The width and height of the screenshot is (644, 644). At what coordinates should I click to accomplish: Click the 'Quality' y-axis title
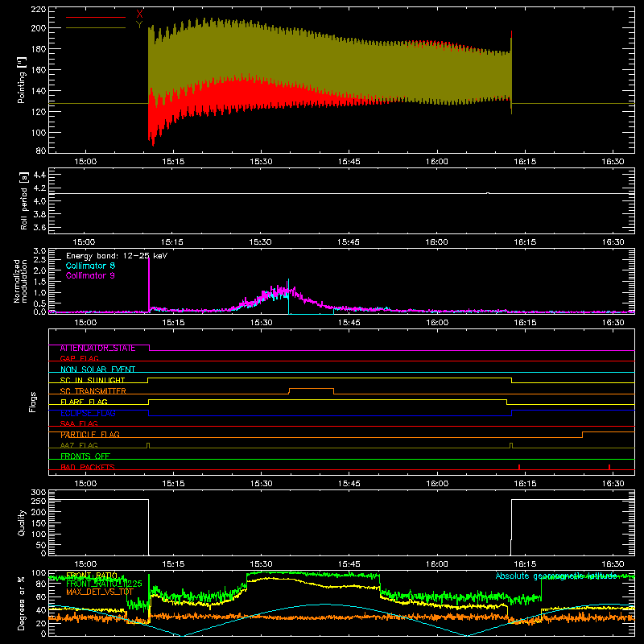pyautogui.click(x=22, y=522)
